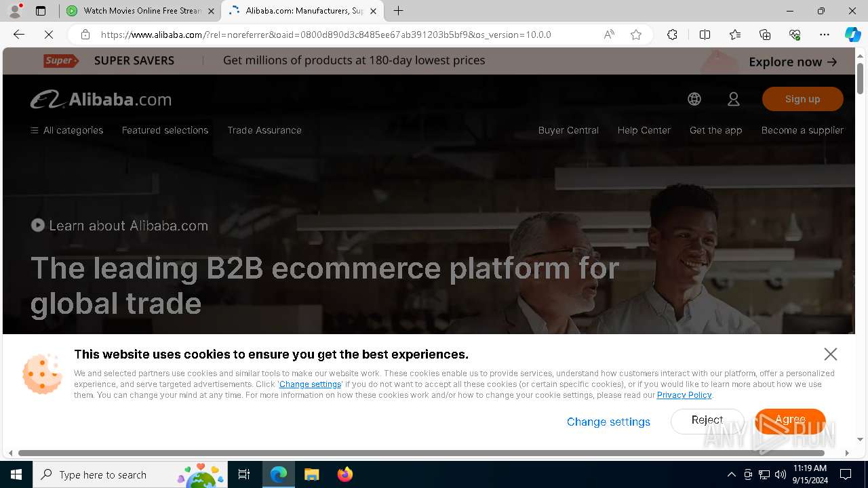This screenshot has height=488, width=868.
Task: Open Featured selections menu
Action: pos(165,130)
